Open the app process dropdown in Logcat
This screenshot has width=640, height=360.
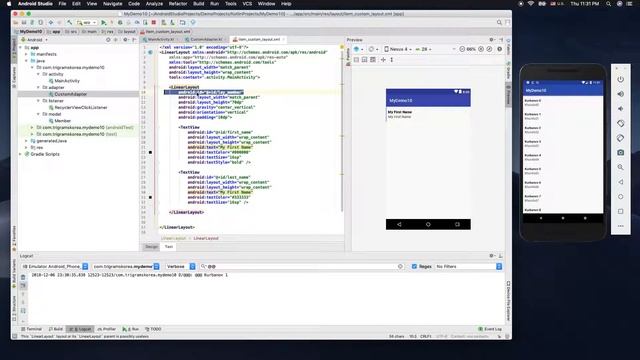tap(126, 266)
